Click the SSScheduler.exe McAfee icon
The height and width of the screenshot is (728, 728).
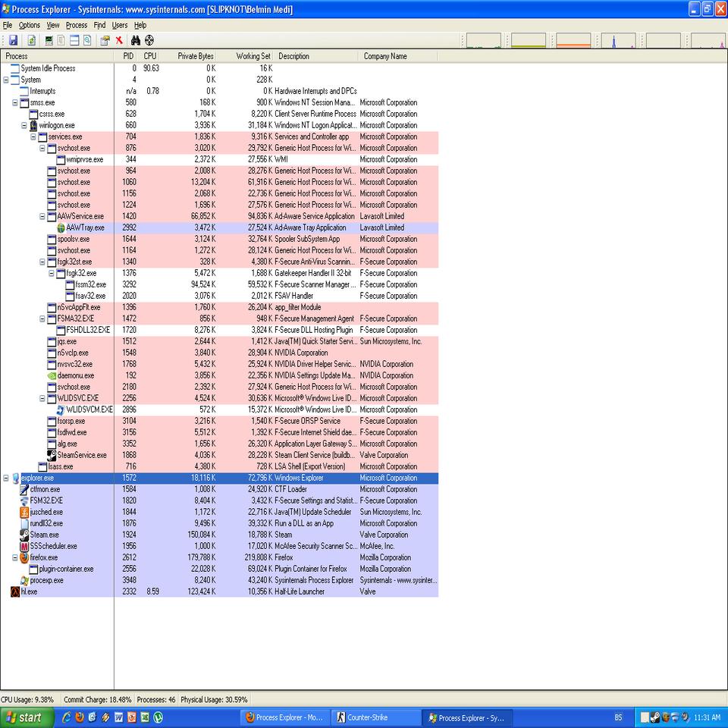tap(24, 547)
